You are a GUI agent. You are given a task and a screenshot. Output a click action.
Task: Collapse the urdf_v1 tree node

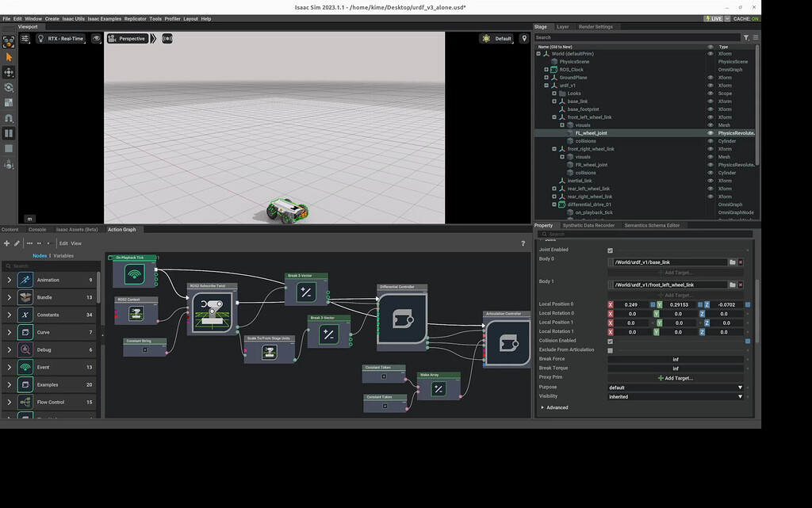(546, 86)
